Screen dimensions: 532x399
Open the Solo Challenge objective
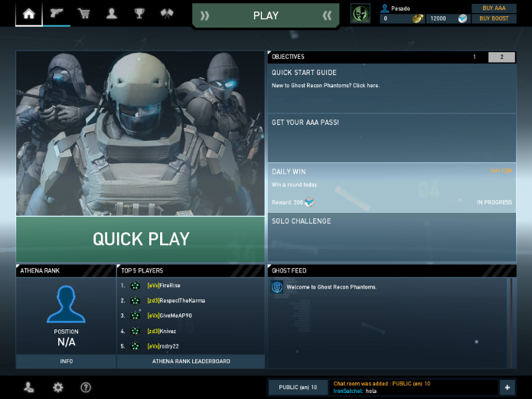click(392, 237)
